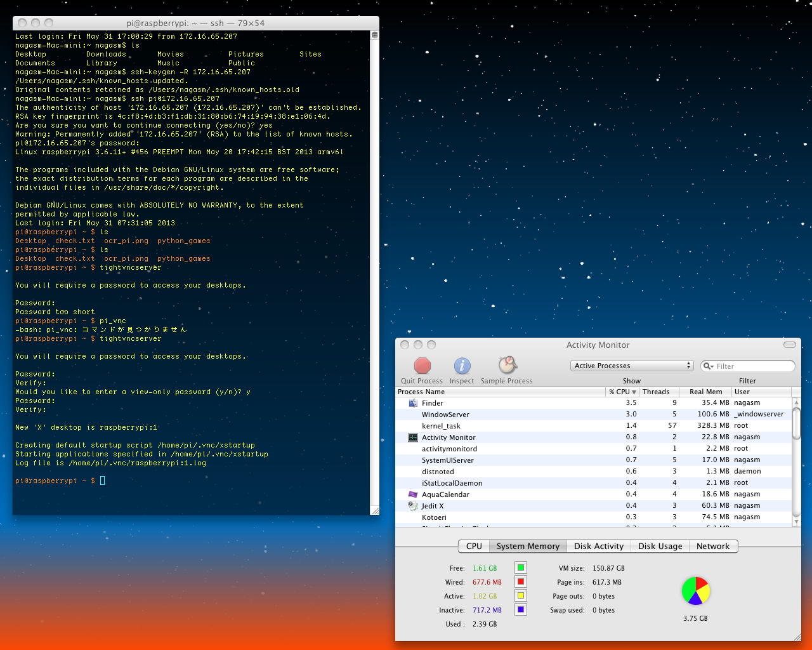Screen dimensions: 812x650
Task: Type in the Filter search field
Action: pyautogui.click(x=752, y=366)
